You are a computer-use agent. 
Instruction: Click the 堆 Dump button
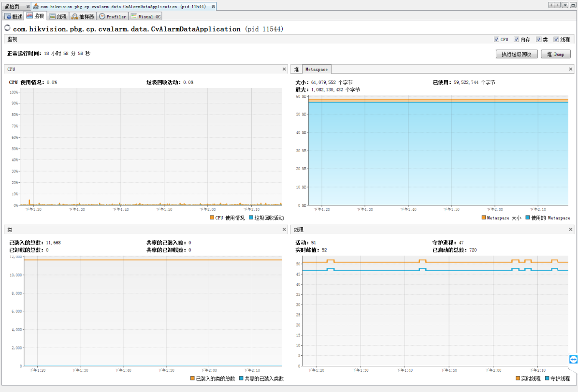tap(555, 54)
